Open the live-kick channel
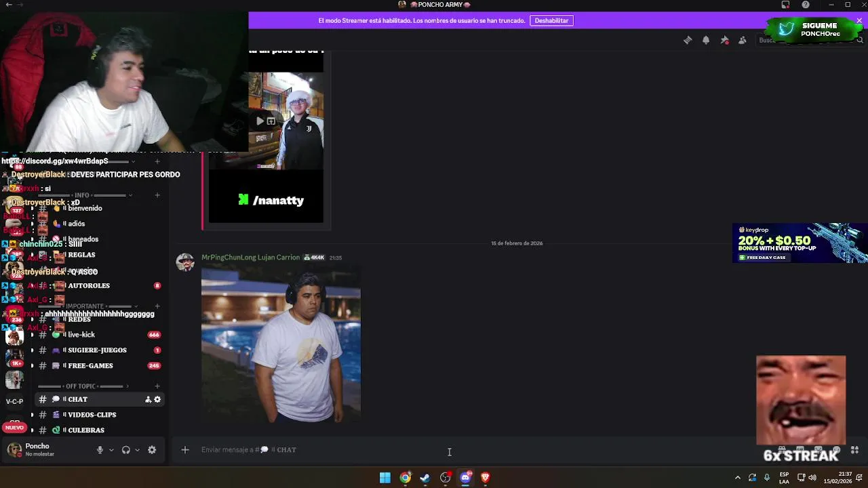This screenshot has height=488, width=868. (x=98, y=334)
